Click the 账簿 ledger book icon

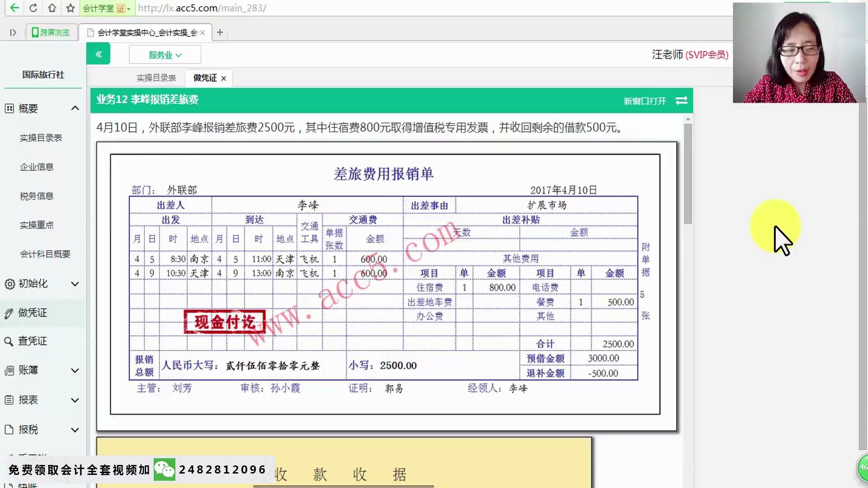point(9,370)
